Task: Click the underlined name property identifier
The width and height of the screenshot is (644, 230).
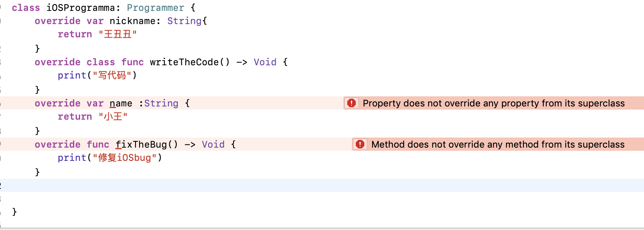Action: [121, 103]
